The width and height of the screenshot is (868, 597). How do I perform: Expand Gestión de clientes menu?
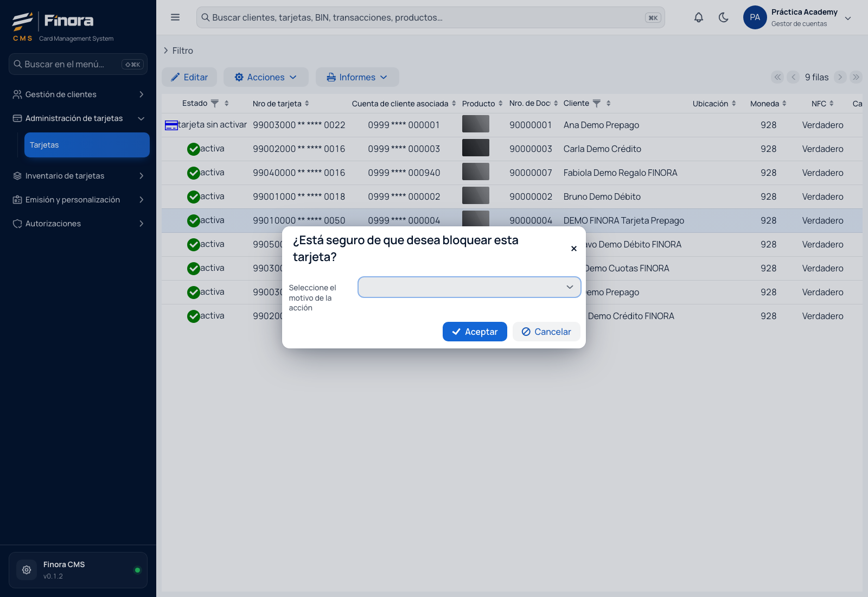click(x=78, y=94)
